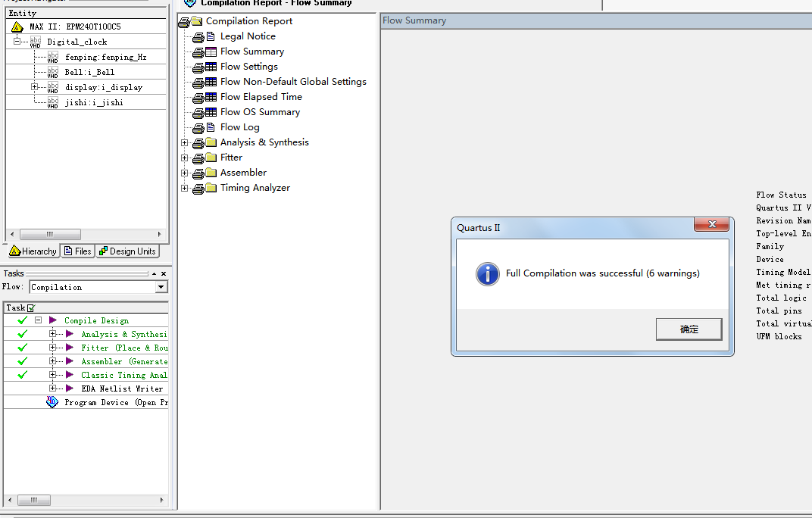The image size is (812, 518).
Task: Click the play arrow for Compile Design task
Action: [x=53, y=320]
